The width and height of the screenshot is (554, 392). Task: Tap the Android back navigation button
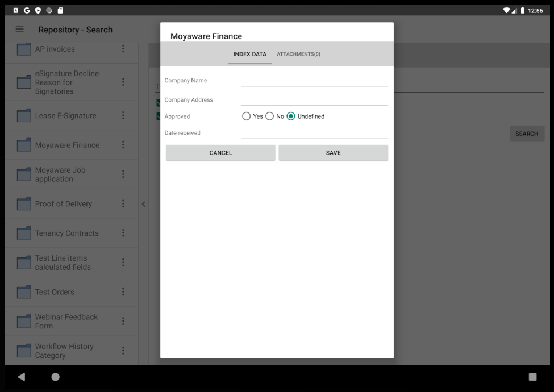(21, 377)
